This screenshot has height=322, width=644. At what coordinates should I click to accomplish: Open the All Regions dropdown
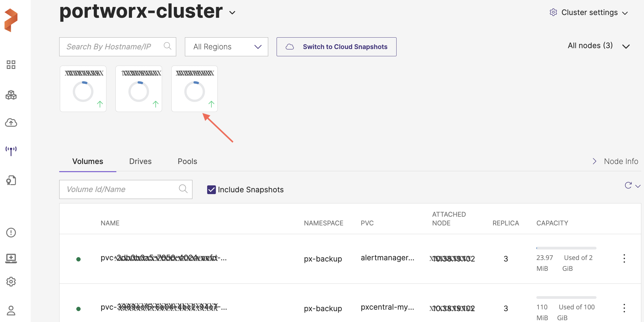[x=226, y=47]
